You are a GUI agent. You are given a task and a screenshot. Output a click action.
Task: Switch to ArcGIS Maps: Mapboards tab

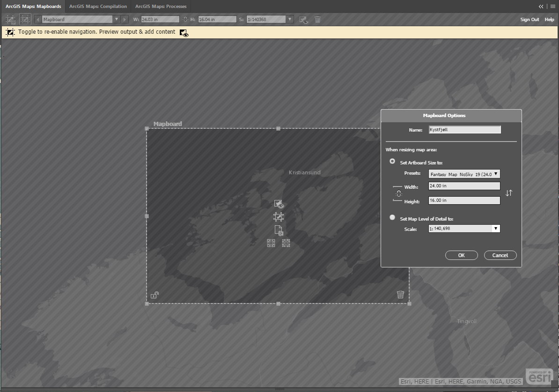point(33,7)
